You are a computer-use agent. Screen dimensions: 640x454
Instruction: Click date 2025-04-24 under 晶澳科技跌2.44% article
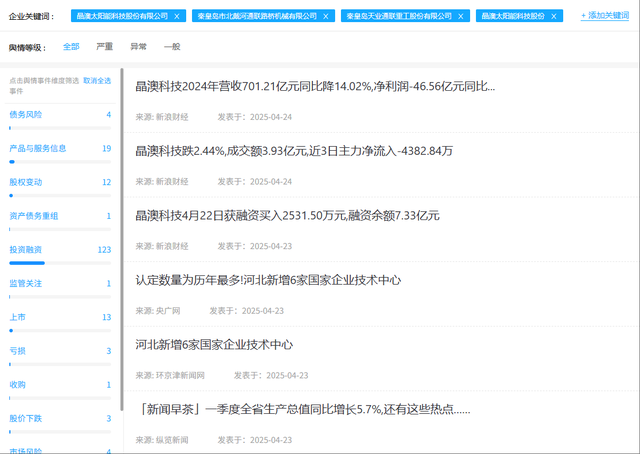271,182
